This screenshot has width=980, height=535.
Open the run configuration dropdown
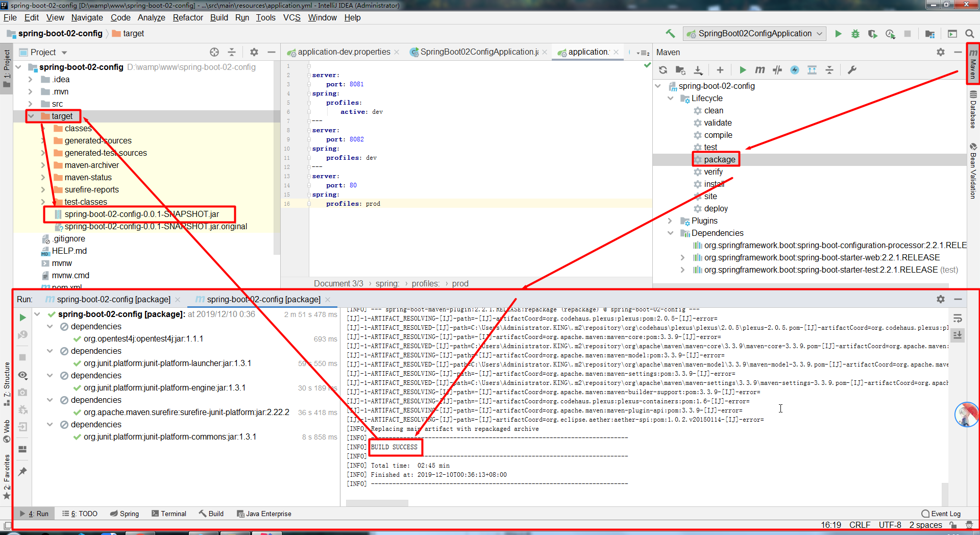point(755,34)
